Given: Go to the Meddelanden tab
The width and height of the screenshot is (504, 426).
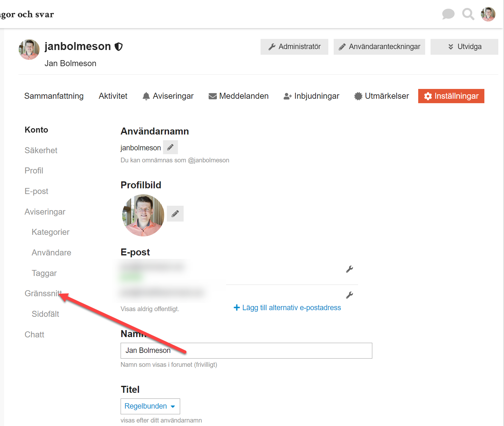Looking at the screenshot, I should click(238, 96).
